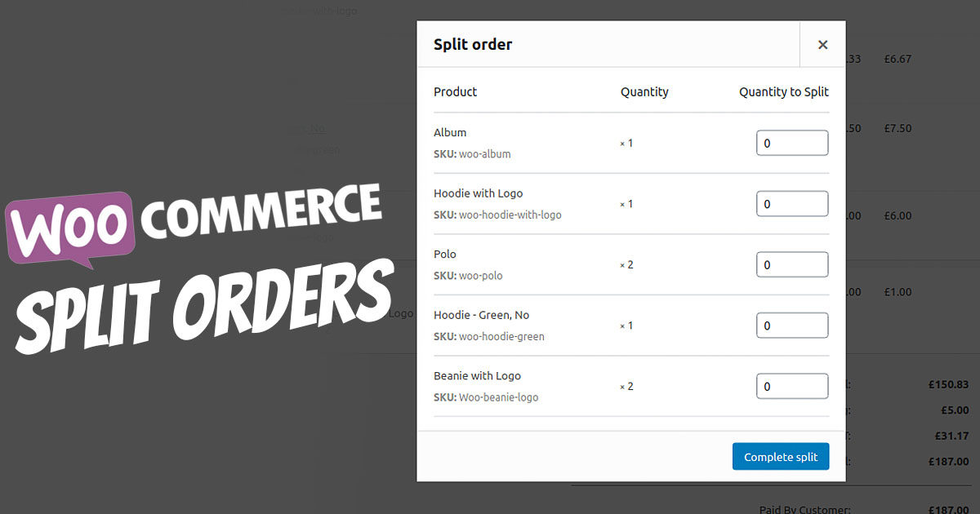Select the Beanie with Logo product entry
Viewport: 980px width, 514px height.
(477, 375)
